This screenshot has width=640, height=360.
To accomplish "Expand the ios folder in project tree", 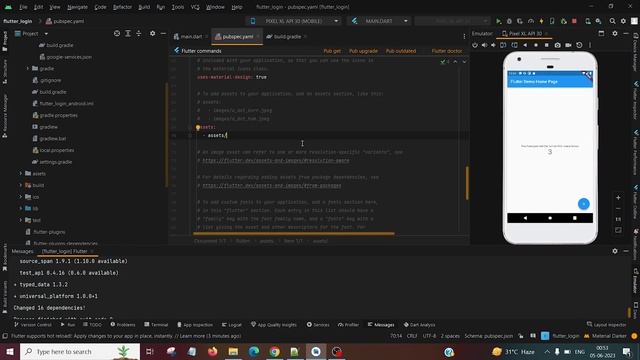I will pos(21,197).
